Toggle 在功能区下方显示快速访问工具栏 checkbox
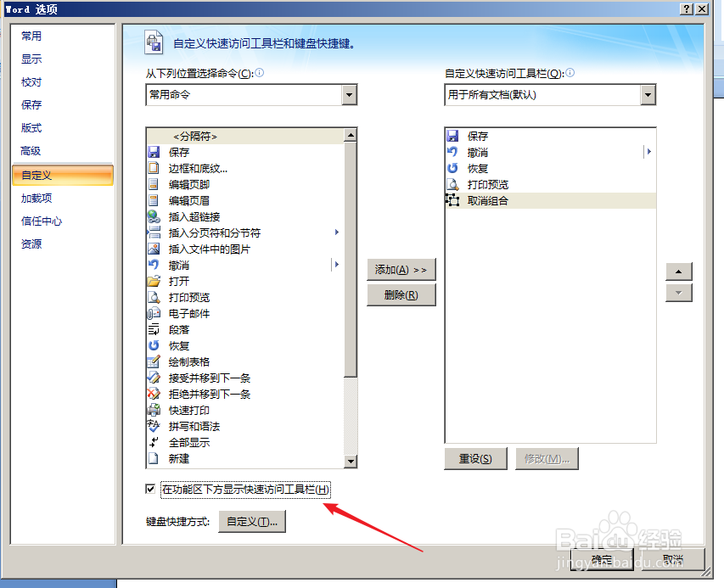 tap(150, 489)
